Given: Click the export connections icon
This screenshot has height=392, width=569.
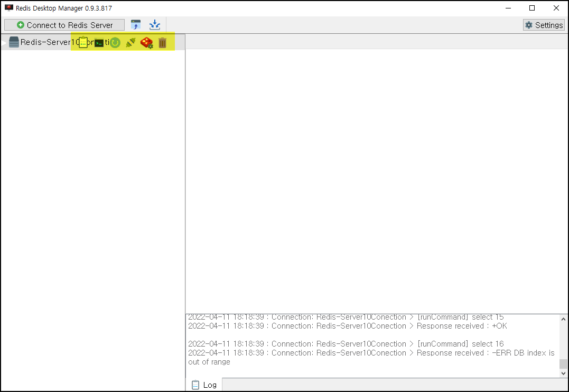Looking at the screenshot, I should coord(155,25).
